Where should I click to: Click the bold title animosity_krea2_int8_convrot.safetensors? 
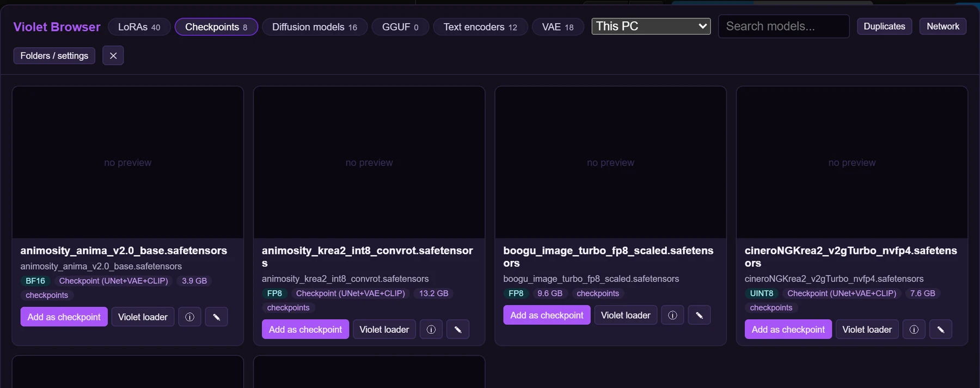(x=367, y=257)
